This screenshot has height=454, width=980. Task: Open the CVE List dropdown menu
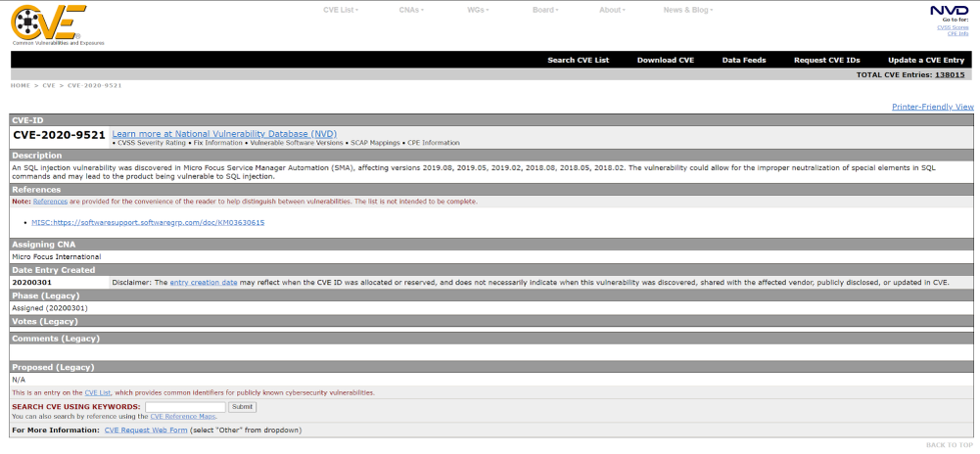[341, 10]
